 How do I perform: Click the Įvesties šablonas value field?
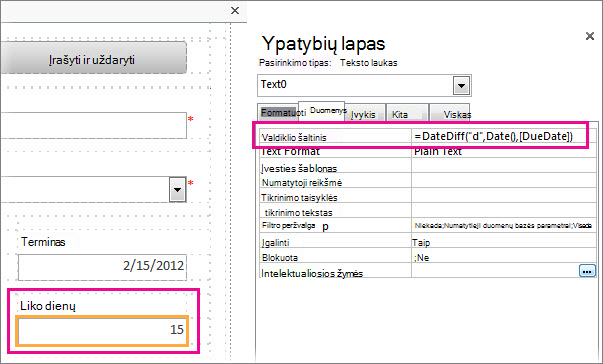coord(504,166)
